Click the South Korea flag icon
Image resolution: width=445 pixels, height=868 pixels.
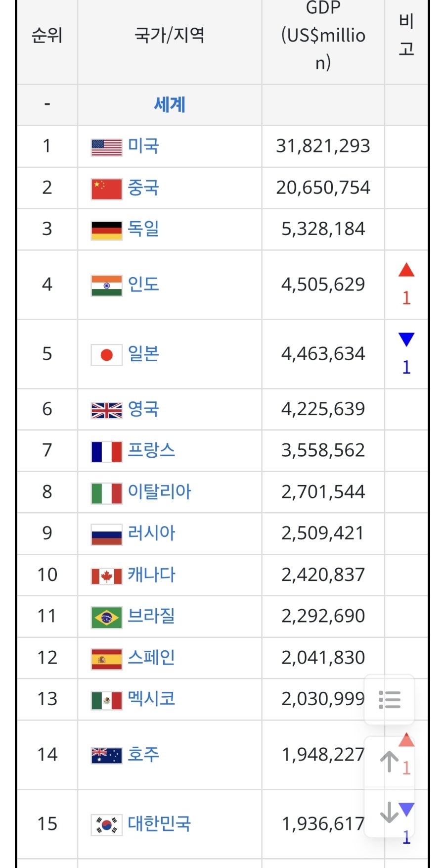[x=106, y=825]
